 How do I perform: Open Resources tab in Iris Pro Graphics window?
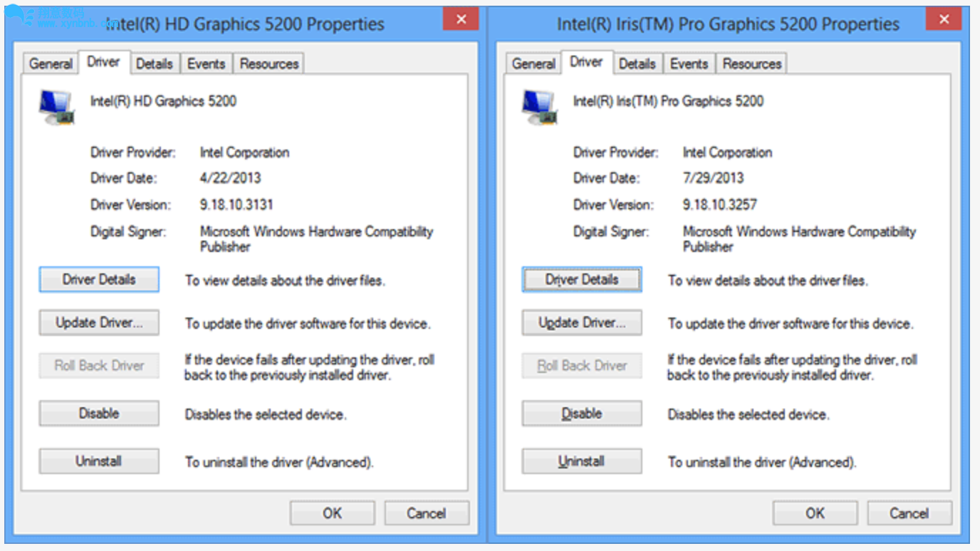click(x=752, y=63)
